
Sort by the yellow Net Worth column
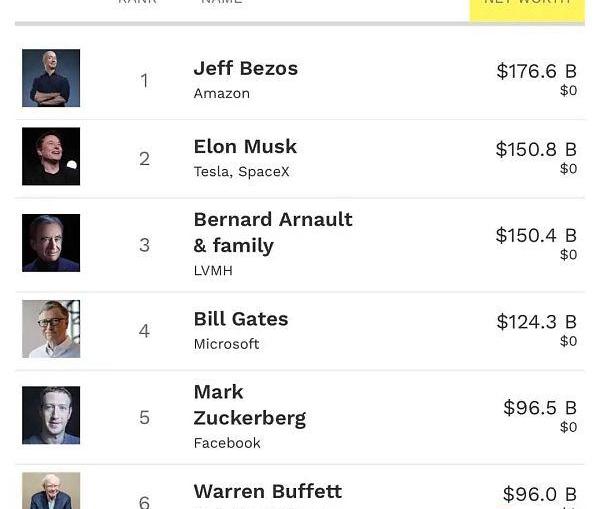527,6
